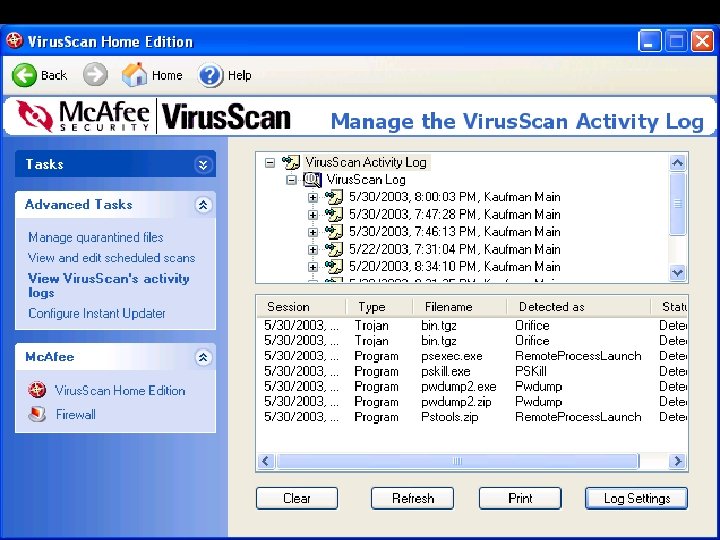Click tree view scroll down arrow
720x540 pixels.
678,273
